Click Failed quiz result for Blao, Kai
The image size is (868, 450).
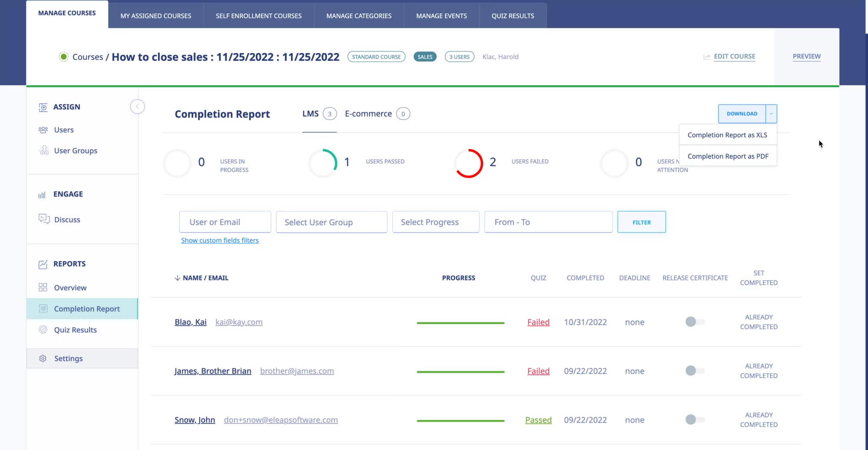coord(538,322)
